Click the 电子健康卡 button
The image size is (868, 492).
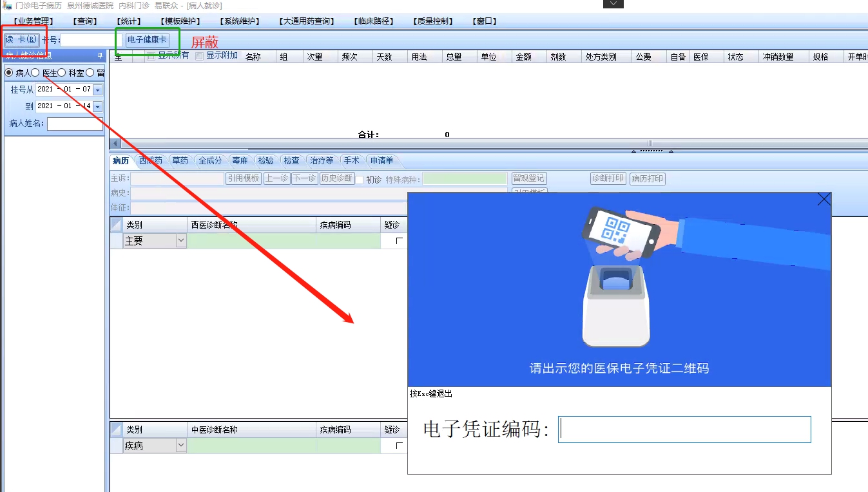point(147,40)
